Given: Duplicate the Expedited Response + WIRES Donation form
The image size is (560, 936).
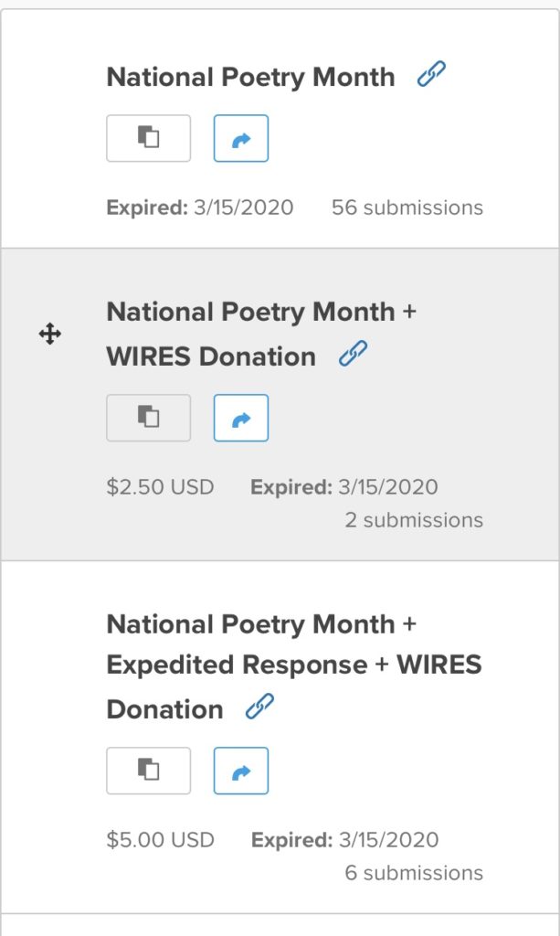Looking at the screenshot, I should [x=148, y=771].
